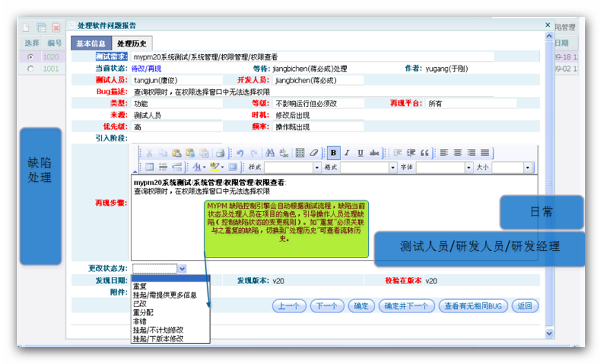Apply blockquote with the quote icon
This screenshot has width=602, height=364.
point(424,153)
